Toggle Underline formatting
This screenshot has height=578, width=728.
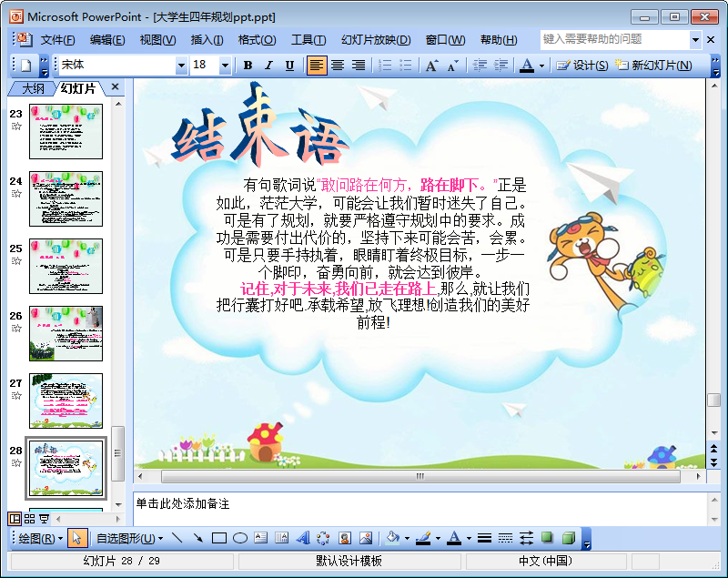(x=289, y=66)
